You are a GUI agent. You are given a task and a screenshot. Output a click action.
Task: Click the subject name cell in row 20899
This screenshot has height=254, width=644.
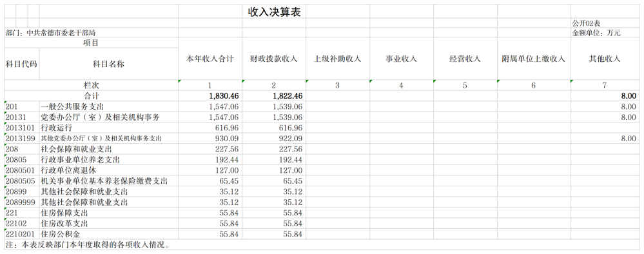tap(109, 192)
